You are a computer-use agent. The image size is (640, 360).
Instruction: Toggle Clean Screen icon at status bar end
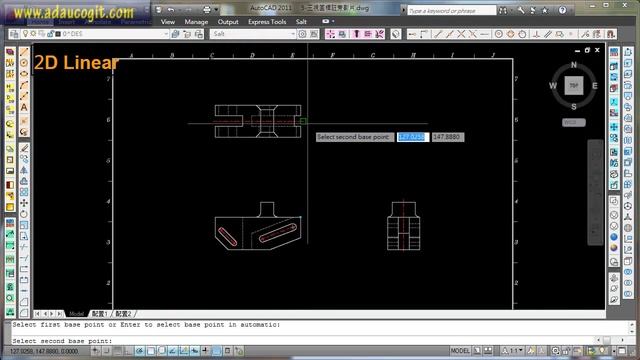pyautogui.click(x=622, y=351)
